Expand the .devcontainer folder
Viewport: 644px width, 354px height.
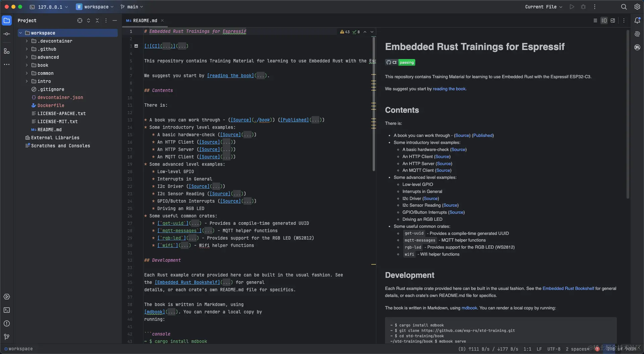27,41
